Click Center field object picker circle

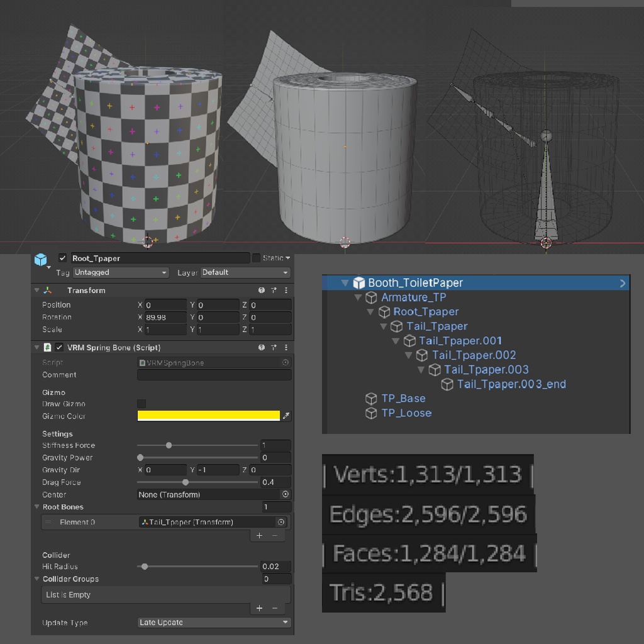[x=285, y=494]
